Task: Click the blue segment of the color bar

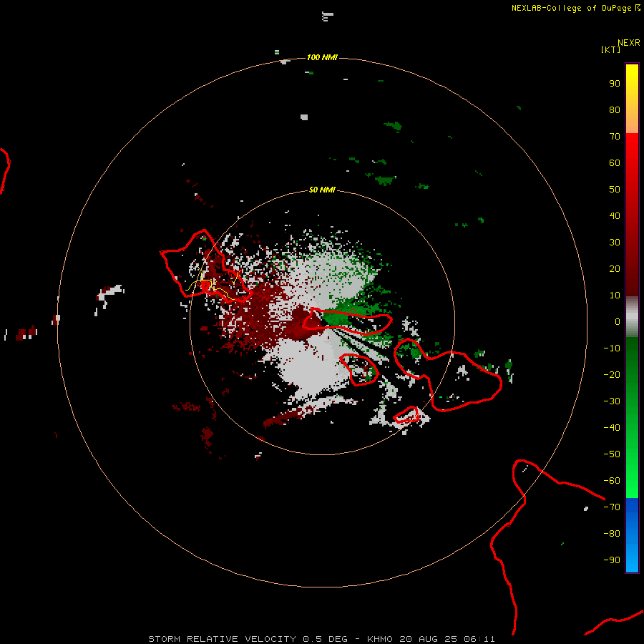Action: (x=632, y=535)
